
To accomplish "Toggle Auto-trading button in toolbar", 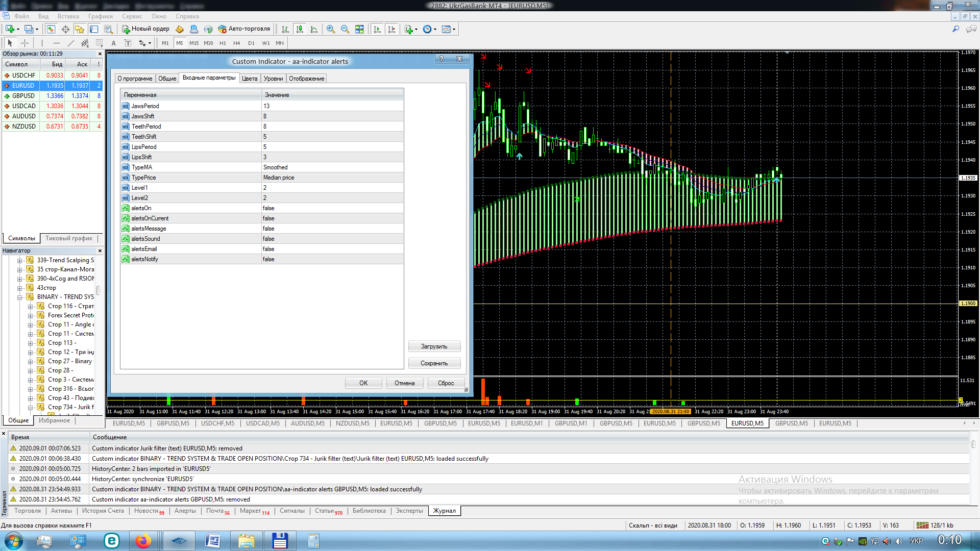I will tap(244, 29).
